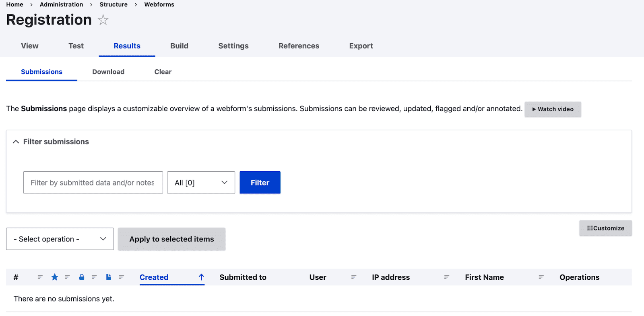
Task: Sort by the notes document icon column
Action: (108, 277)
